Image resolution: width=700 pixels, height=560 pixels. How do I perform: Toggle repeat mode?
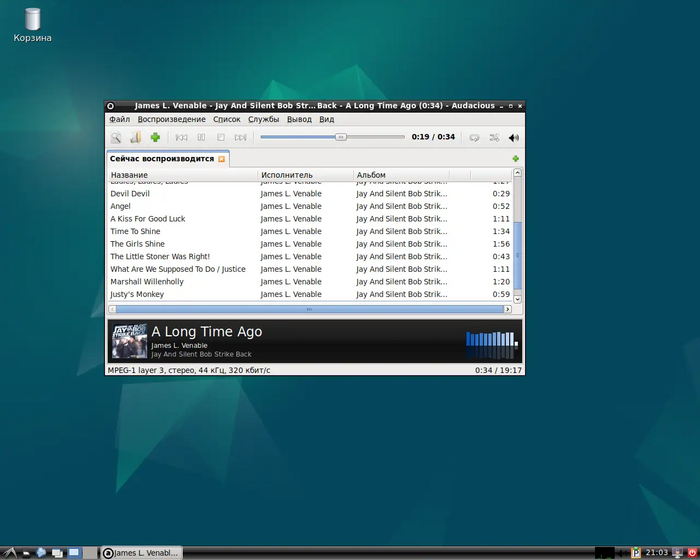[474, 138]
